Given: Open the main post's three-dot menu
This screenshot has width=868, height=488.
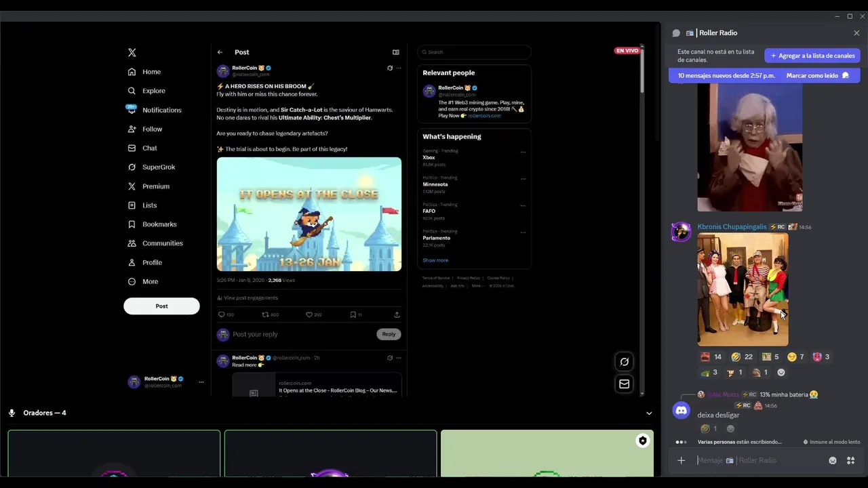Looking at the screenshot, I should [399, 68].
